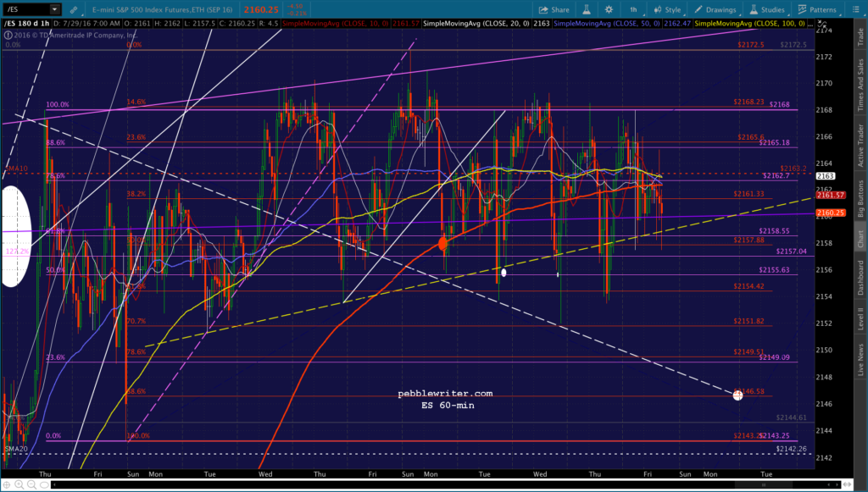Click the chart pattern icon beside Patterns
Screen dimensions: 868x492
(802, 9)
